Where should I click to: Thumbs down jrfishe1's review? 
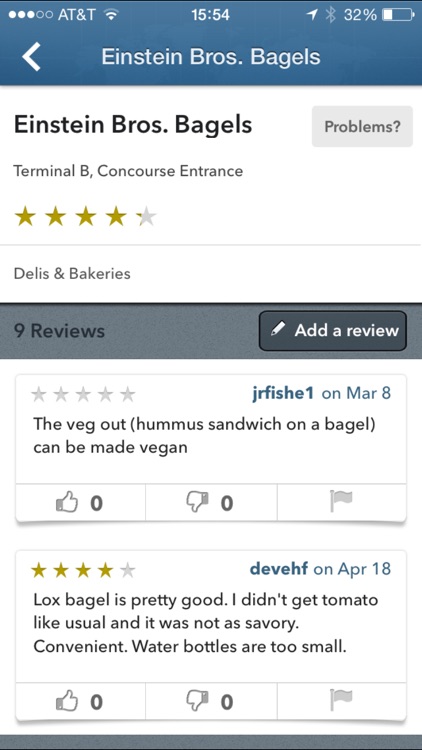click(x=211, y=502)
